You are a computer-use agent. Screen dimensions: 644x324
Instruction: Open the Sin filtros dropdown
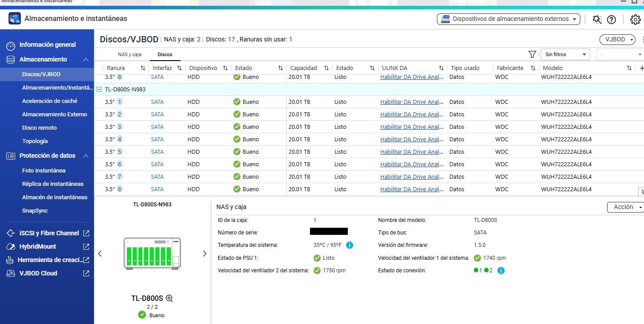click(565, 54)
